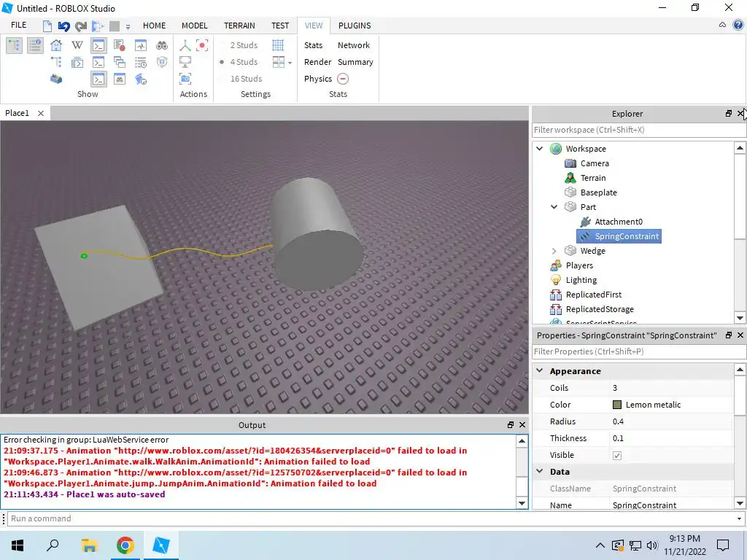Open Find Results binoculars icon
747x560 pixels.
tap(162, 45)
